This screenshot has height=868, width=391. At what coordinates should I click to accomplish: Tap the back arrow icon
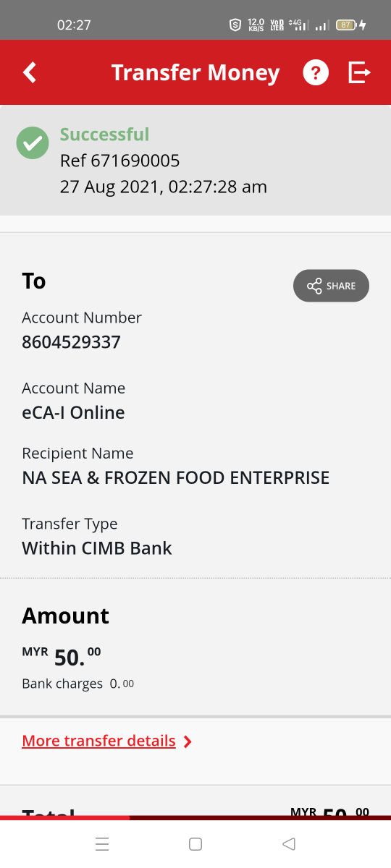point(30,72)
